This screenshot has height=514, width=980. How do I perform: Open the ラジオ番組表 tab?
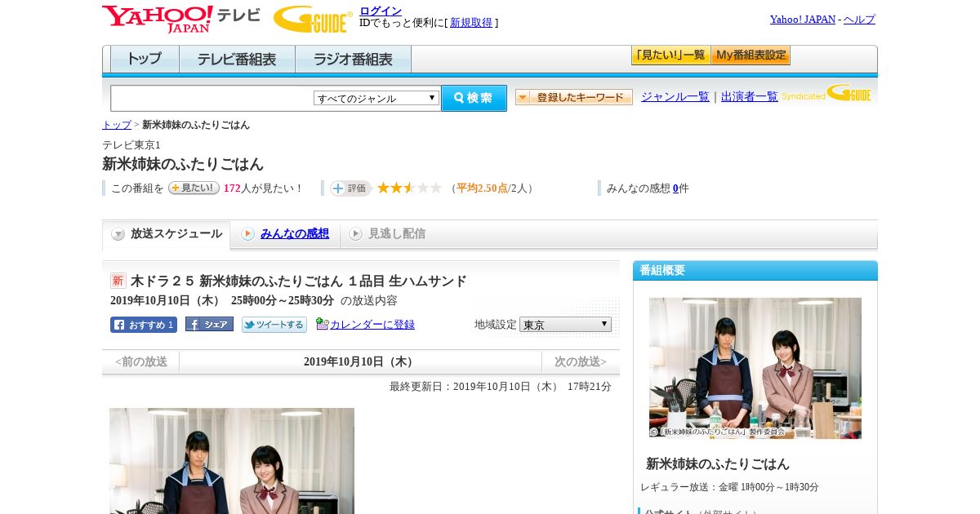click(353, 60)
